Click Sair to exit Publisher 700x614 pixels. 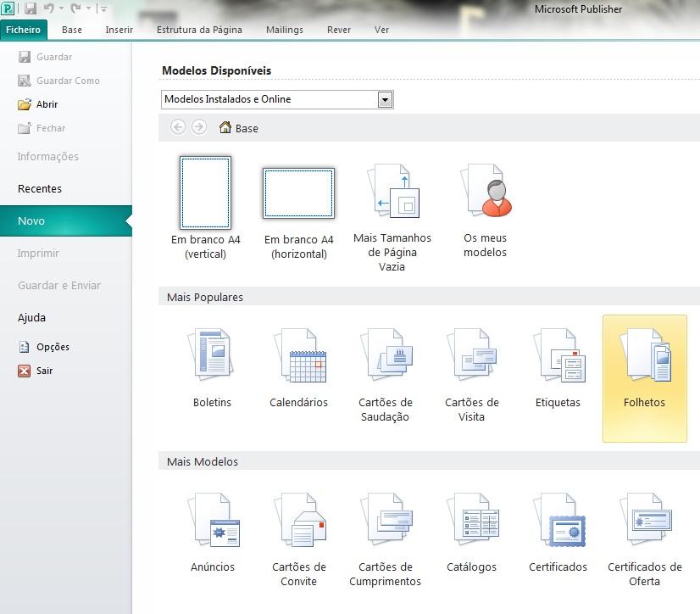click(44, 371)
